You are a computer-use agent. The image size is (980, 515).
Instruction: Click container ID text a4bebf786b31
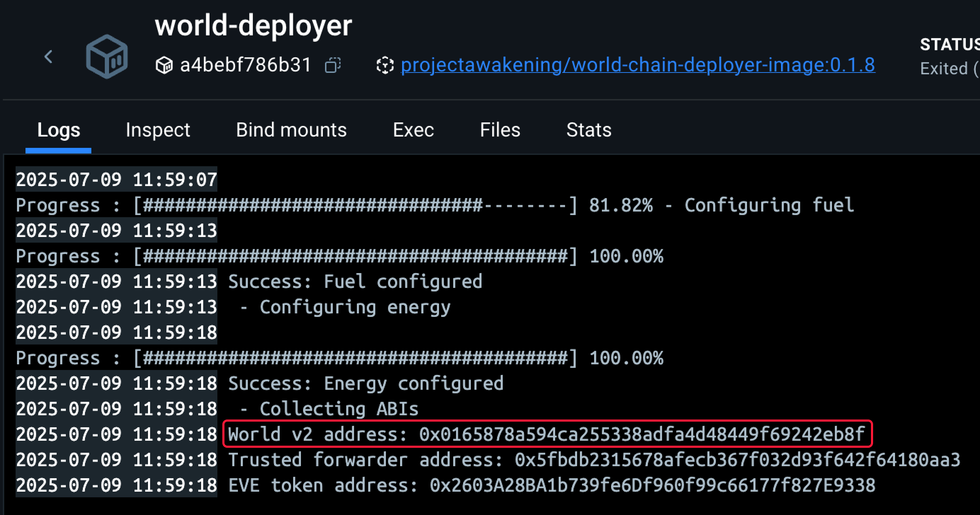[x=246, y=65]
